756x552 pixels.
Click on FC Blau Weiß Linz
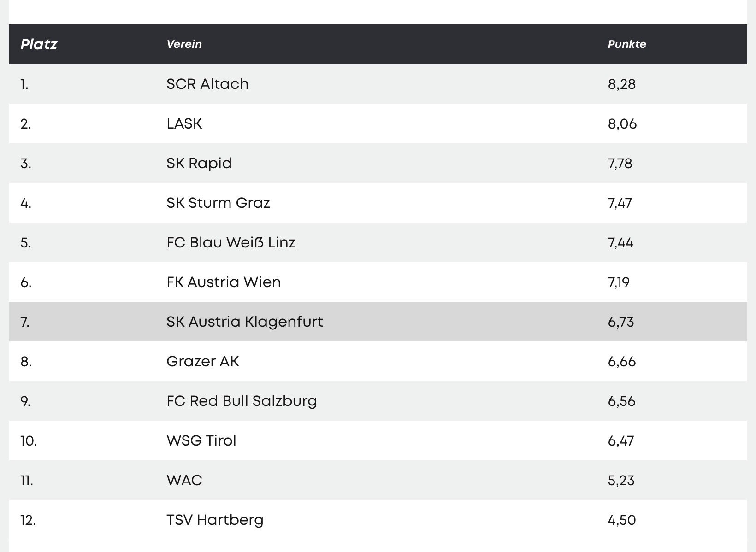point(231,242)
